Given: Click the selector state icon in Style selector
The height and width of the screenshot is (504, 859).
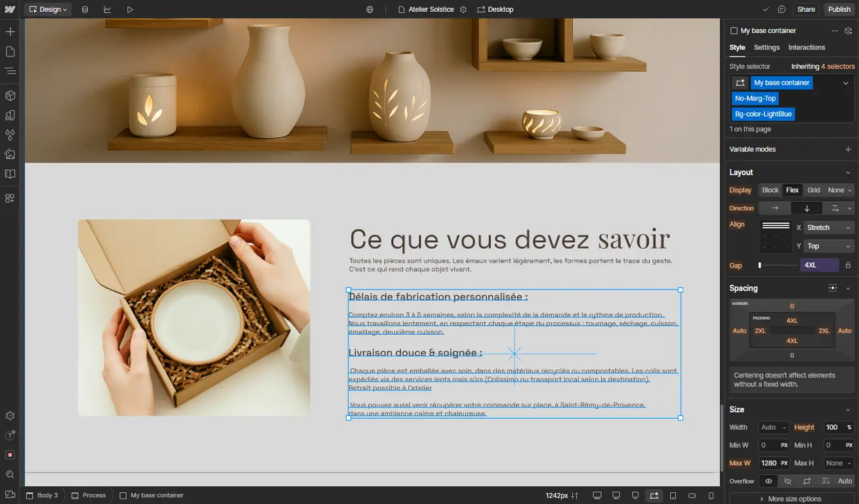Looking at the screenshot, I should 740,83.
